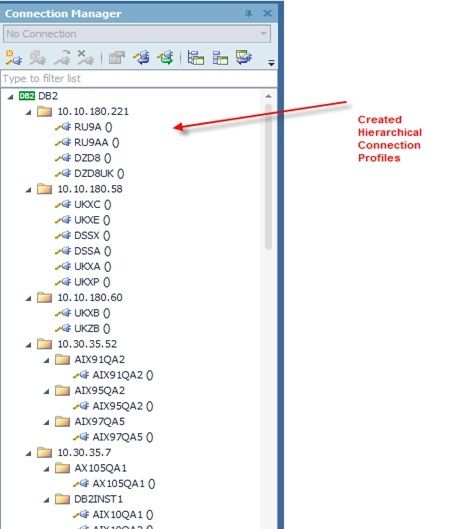This screenshot has width=461, height=529.
Task: Select the 10.10.180.60 folder label
Action: (90, 298)
